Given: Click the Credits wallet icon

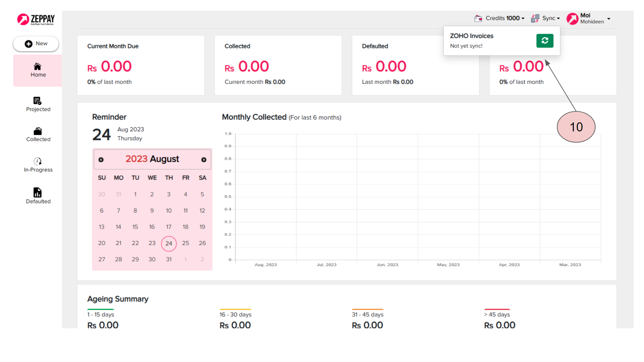Looking at the screenshot, I should [x=478, y=18].
